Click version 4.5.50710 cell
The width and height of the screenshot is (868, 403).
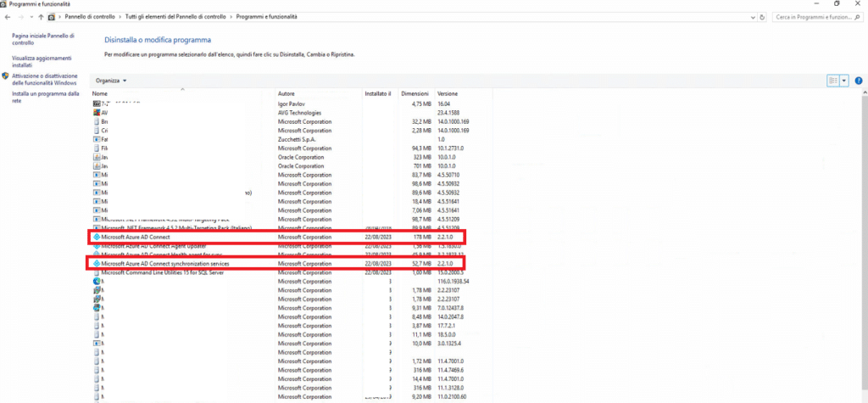click(x=448, y=175)
